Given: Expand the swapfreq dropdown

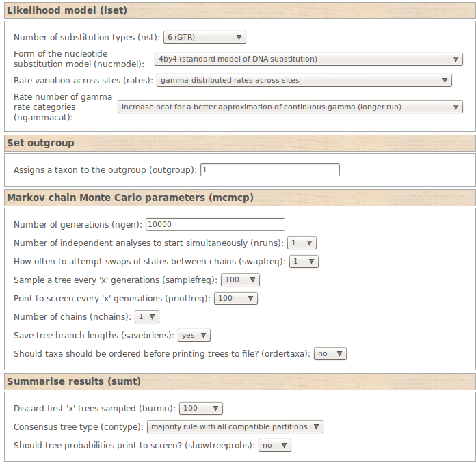Looking at the screenshot, I should coord(304,261).
